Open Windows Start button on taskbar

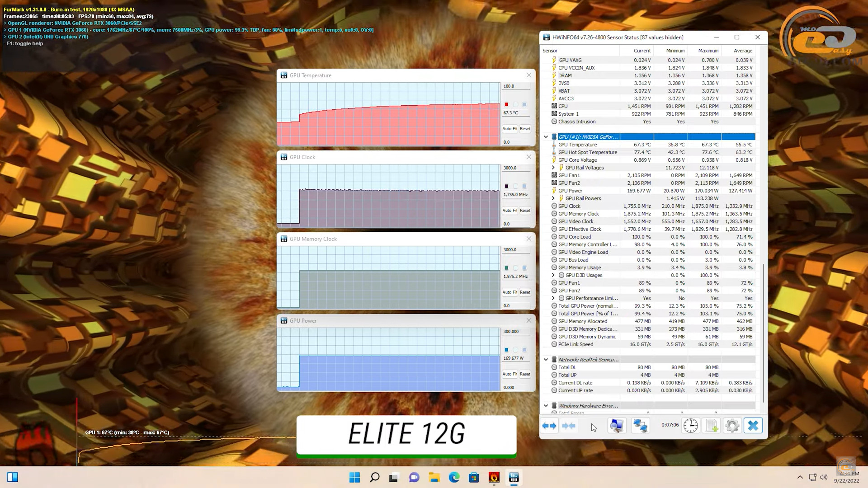(x=355, y=477)
